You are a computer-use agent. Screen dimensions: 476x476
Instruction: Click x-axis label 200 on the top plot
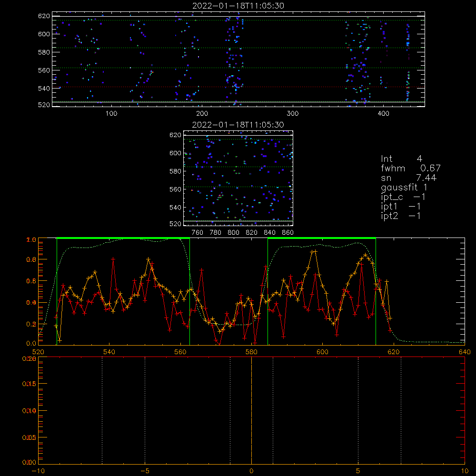coord(202,114)
